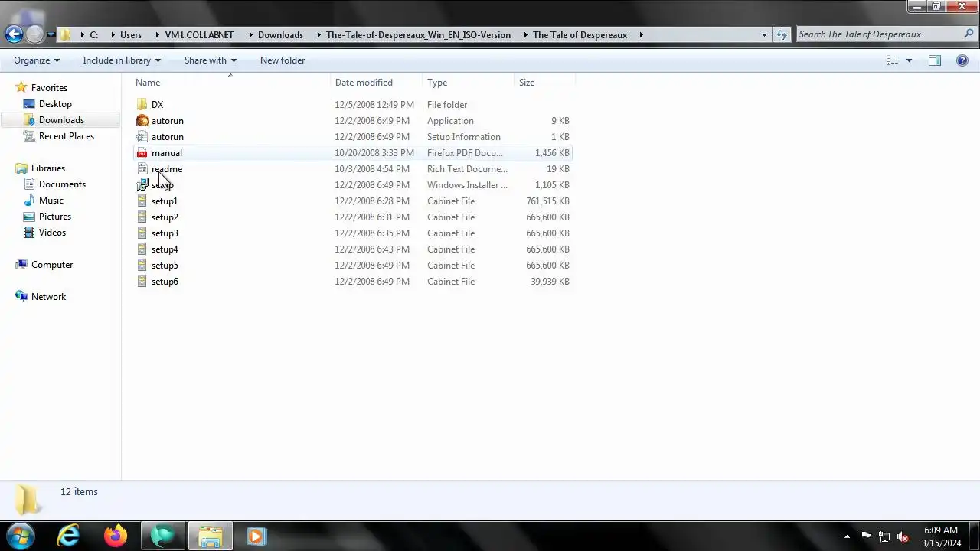This screenshot has height=551, width=980.
Task: Open the Videos library
Action: [x=53, y=233]
